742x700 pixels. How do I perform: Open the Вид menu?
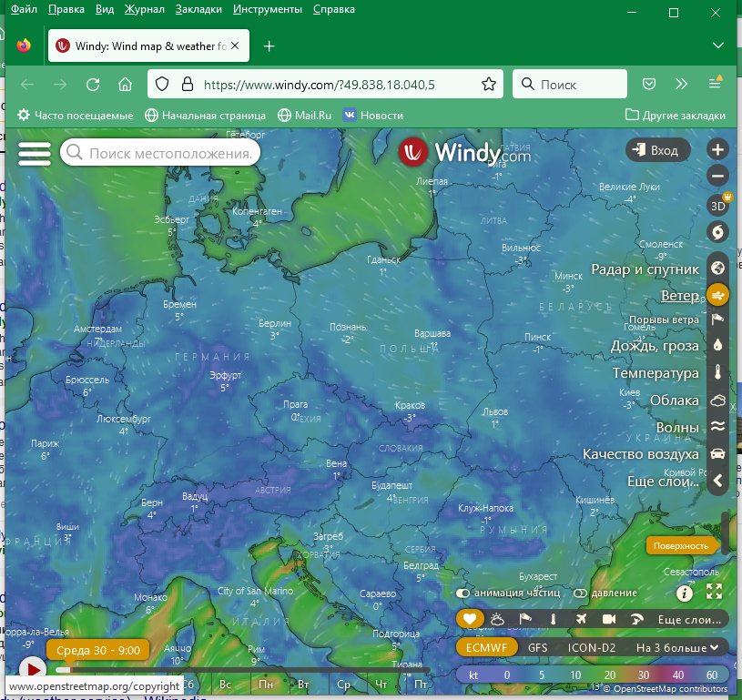(105, 9)
